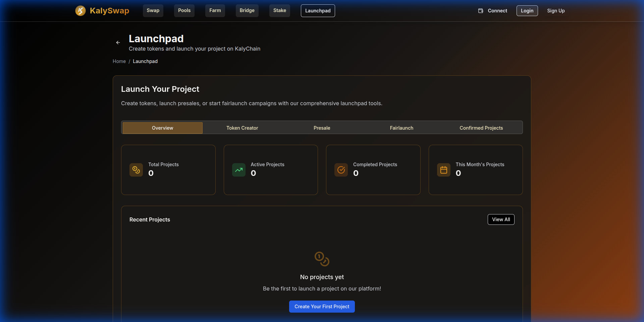Open the Home breadcrumb link
The width and height of the screenshot is (644, 322).
[119, 61]
